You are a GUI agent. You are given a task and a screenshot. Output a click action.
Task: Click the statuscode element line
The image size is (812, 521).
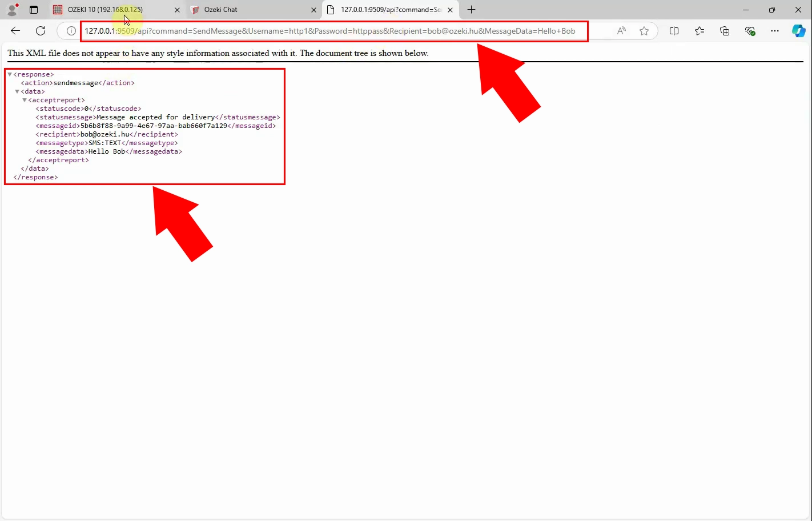click(89, 109)
